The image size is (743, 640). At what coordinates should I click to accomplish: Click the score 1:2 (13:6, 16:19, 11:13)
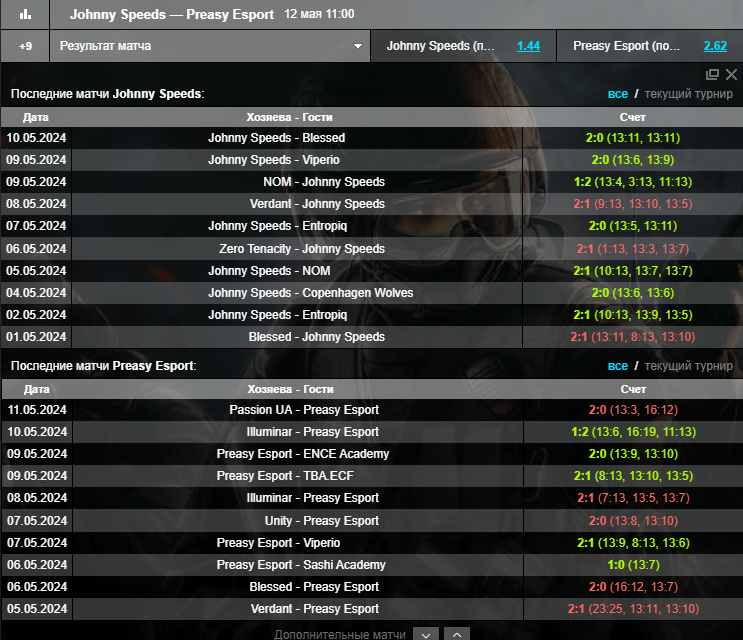[633, 432]
